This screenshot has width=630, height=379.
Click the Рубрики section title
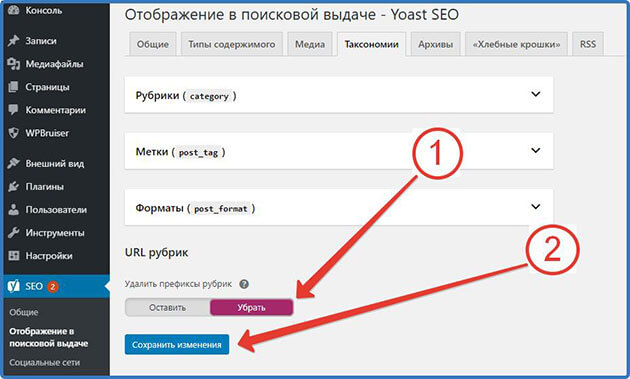tap(157, 96)
